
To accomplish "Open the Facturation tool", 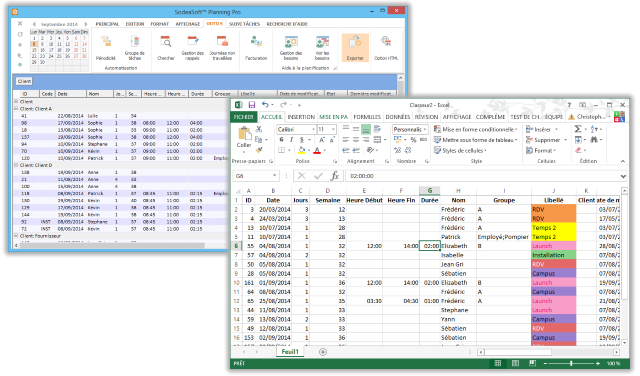I will click(256, 48).
